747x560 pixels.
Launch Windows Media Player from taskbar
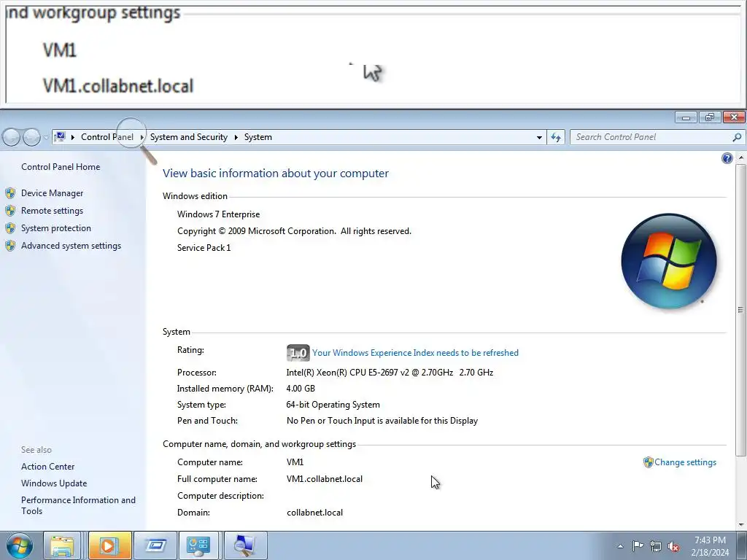pyautogui.click(x=109, y=545)
